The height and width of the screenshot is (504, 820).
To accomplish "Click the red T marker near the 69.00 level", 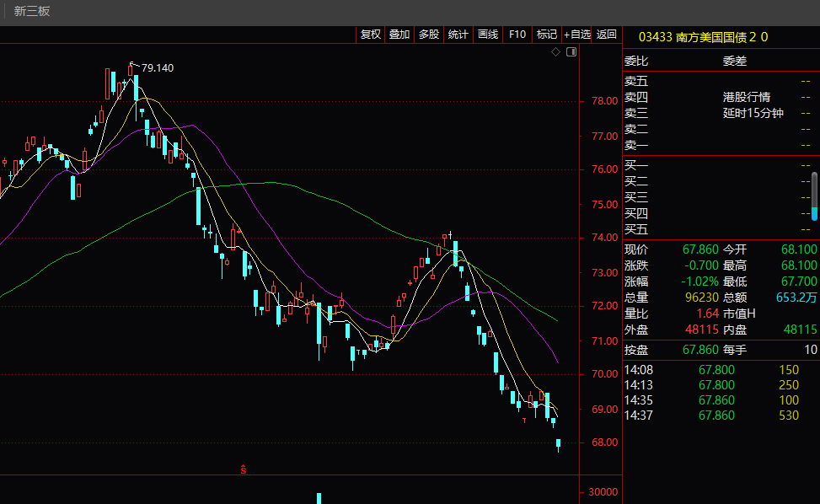I will pos(524,419).
